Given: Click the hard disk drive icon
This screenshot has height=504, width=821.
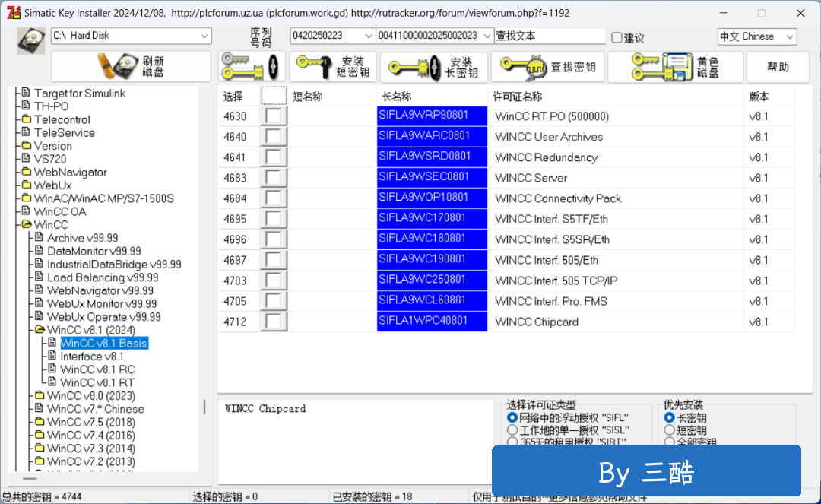Looking at the screenshot, I should coord(31,41).
